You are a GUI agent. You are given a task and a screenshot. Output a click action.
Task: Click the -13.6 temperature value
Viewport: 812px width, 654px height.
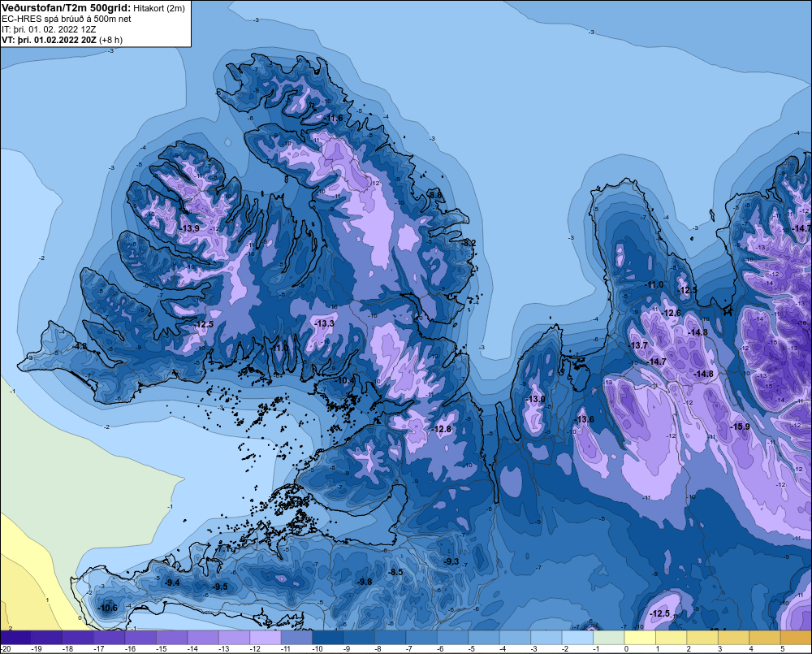585,420
